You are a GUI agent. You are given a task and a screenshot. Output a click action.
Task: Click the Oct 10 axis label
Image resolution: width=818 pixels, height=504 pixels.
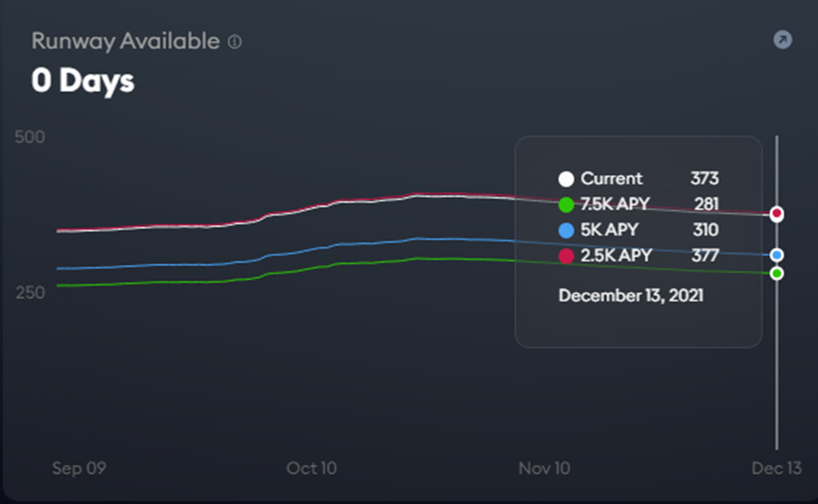point(312,468)
